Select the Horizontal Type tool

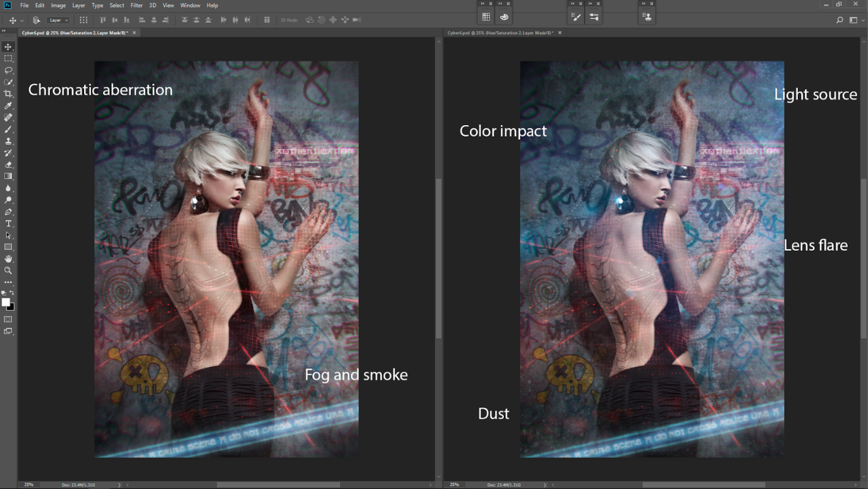coord(8,224)
